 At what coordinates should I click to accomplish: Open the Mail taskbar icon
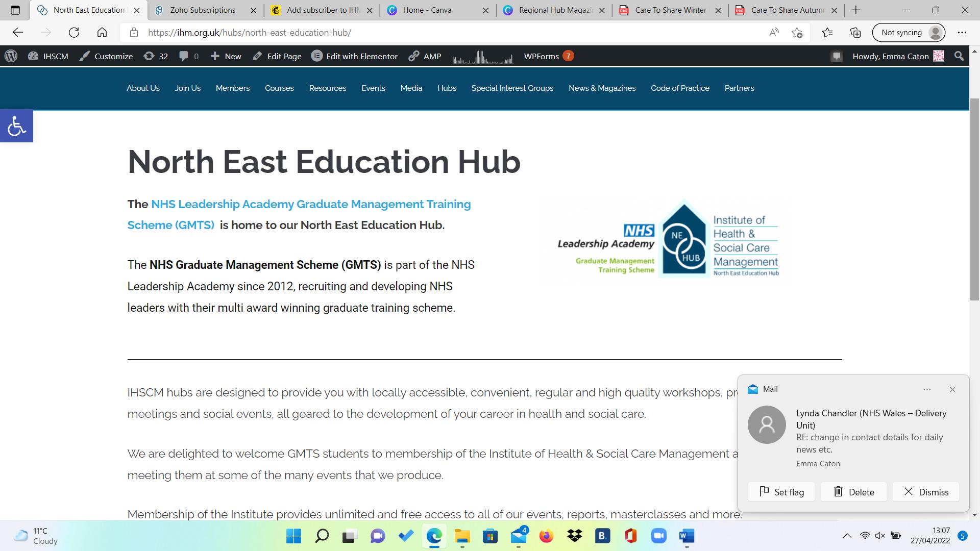click(x=519, y=536)
